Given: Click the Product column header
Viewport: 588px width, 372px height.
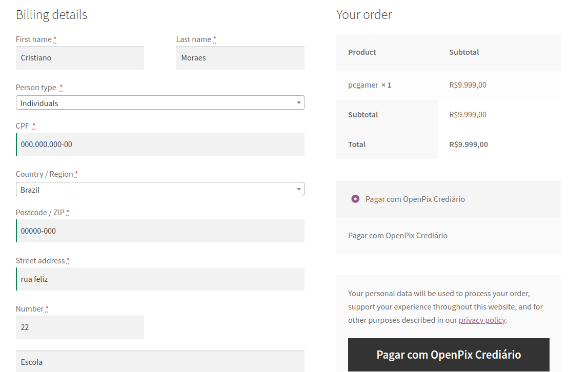Looking at the screenshot, I should (361, 52).
